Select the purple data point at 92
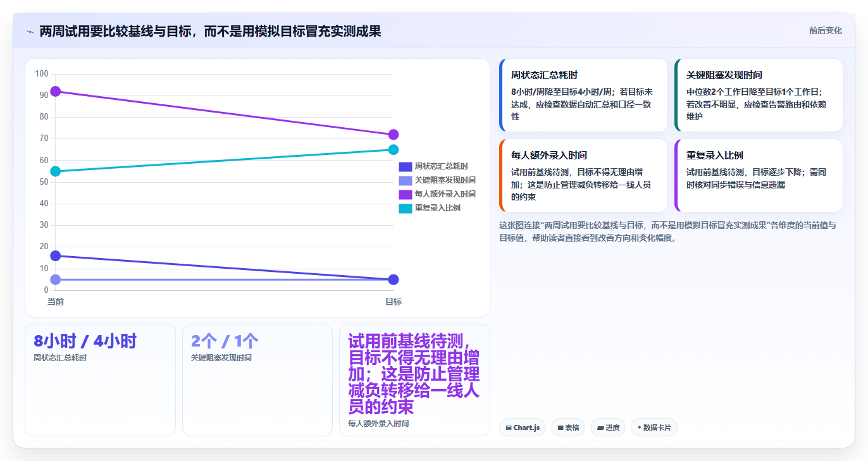The width and height of the screenshot is (868, 461). click(56, 91)
